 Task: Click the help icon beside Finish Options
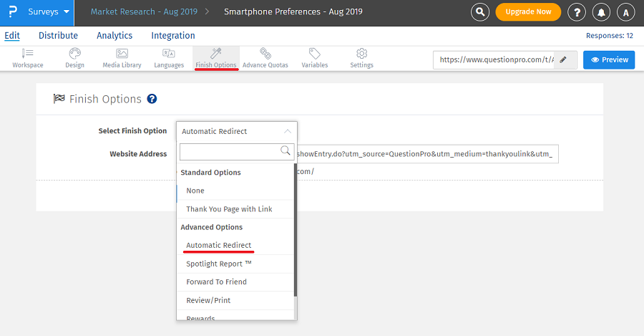tap(152, 99)
